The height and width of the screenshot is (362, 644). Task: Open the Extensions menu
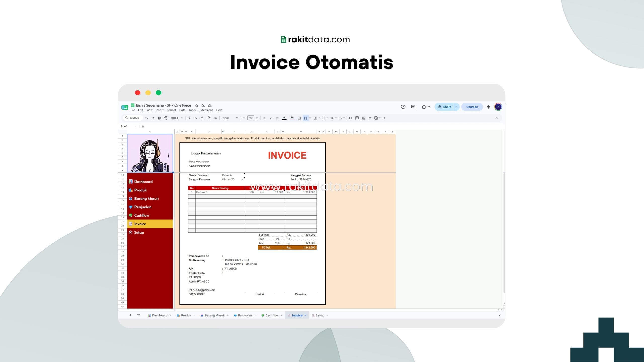206,110
